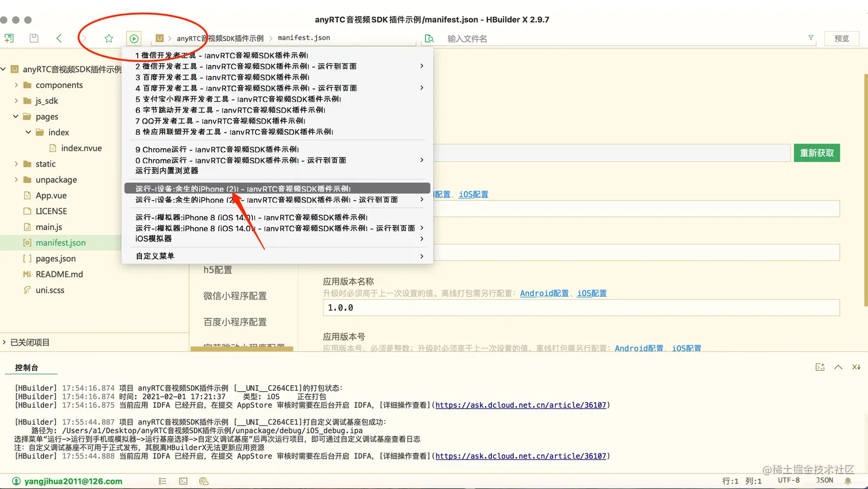The width and height of the screenshot is (868, 489).
Task: Go forward with the right arrow icon
Action: coord(84,38)
